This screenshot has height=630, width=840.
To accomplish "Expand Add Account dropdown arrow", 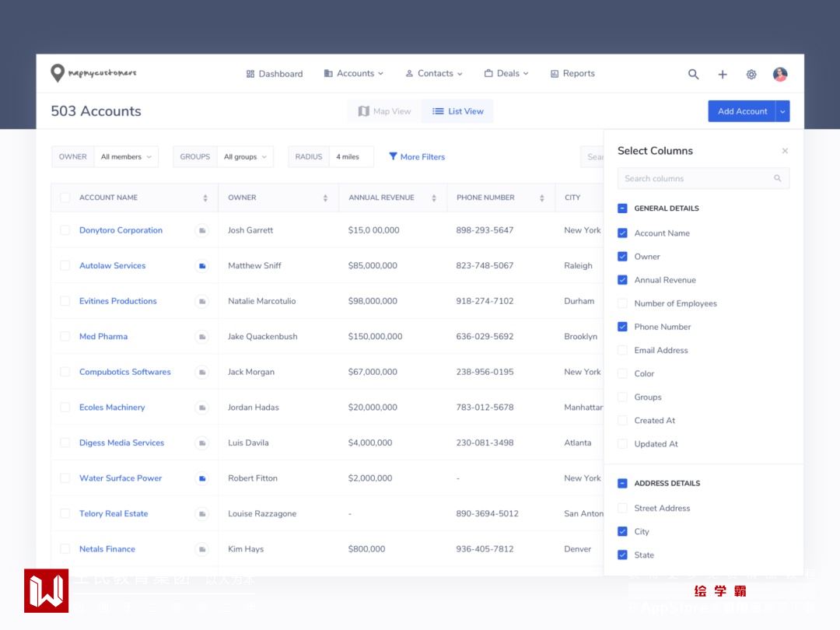I will (782, 111).
